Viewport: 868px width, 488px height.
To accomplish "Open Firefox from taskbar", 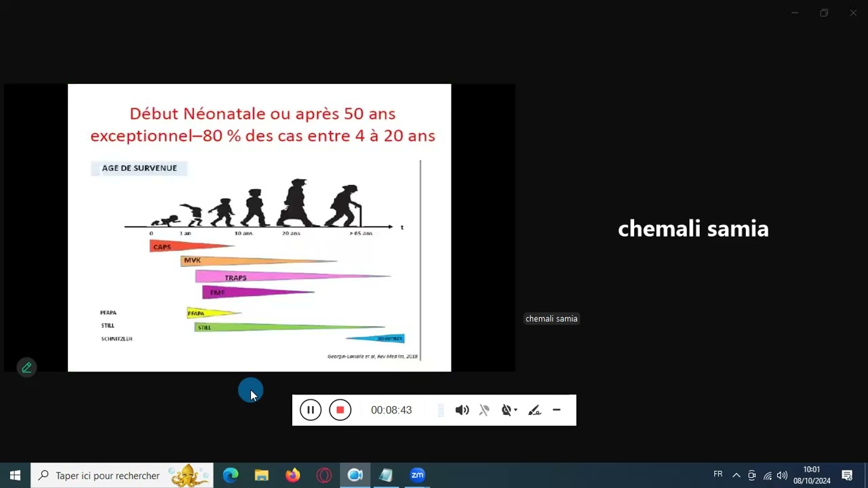I will 293,475.
